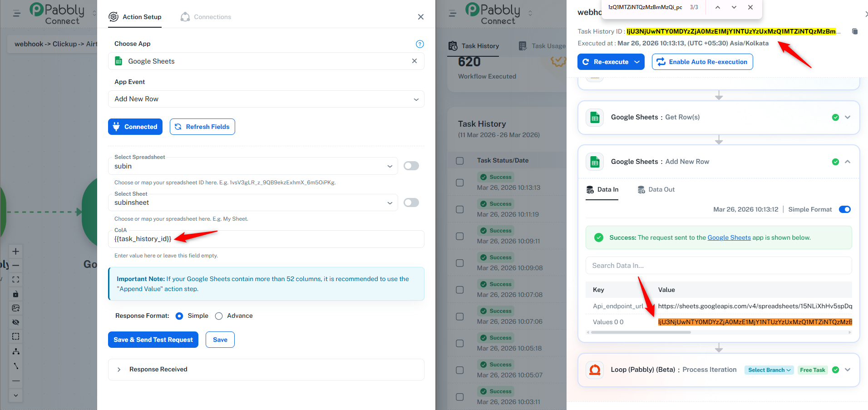Expand Google Sheets Get Row(s) step
868x410 pixels.
click(x=847, y=117)
